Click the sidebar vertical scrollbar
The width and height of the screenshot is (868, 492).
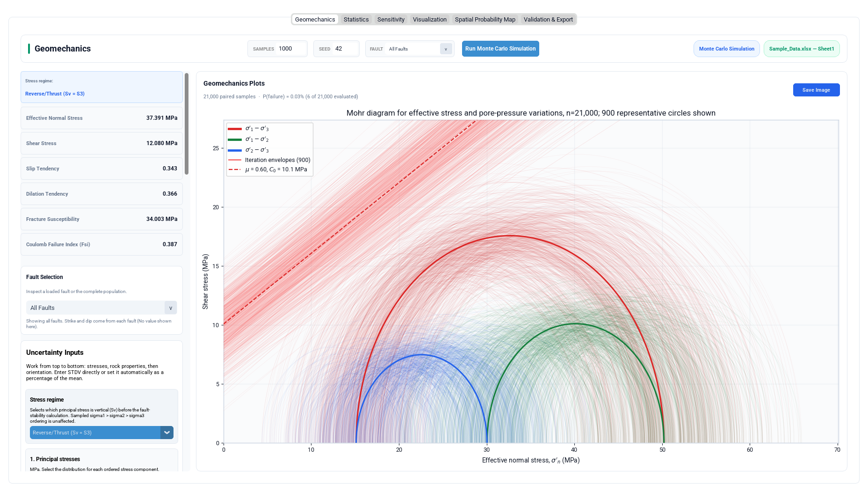(x=187, y=124)
